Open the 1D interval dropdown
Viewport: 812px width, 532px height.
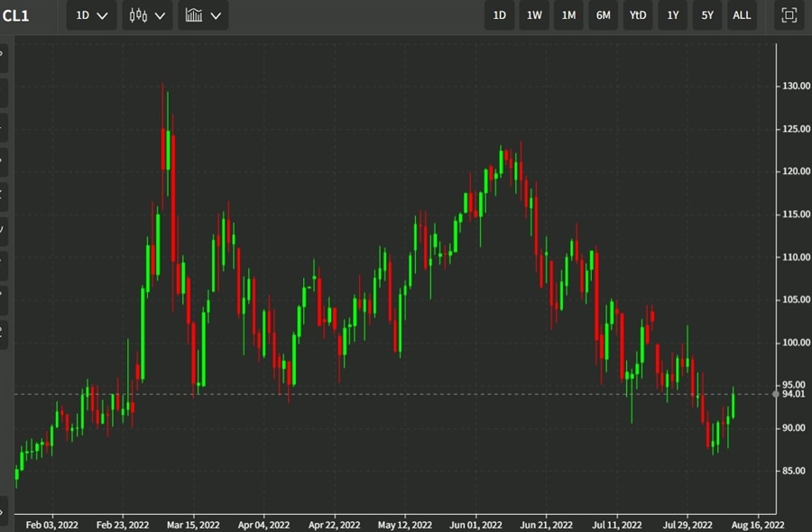click(92, 15)
